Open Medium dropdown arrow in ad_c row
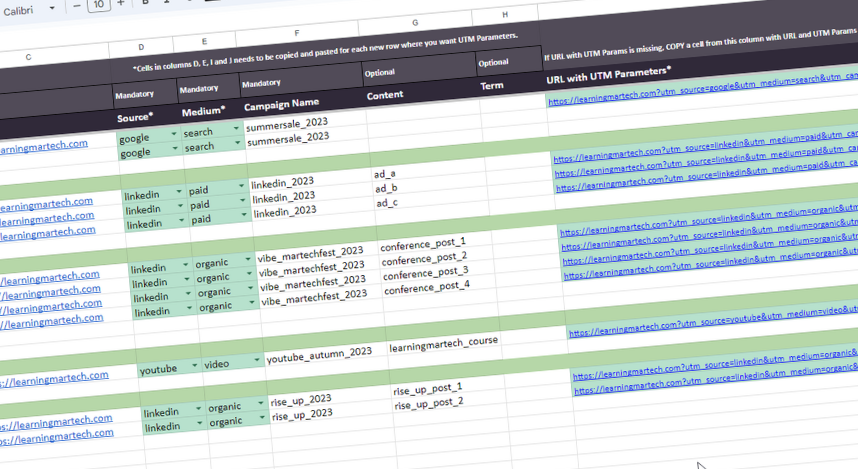 tap(244, 215)
